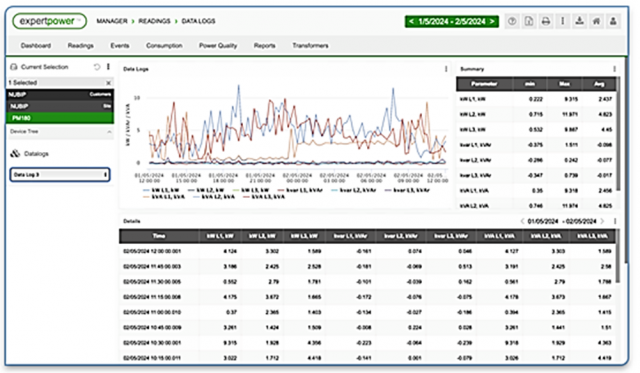
Task: Open Current Selection three-dot menu
Action: pos(108,67)
